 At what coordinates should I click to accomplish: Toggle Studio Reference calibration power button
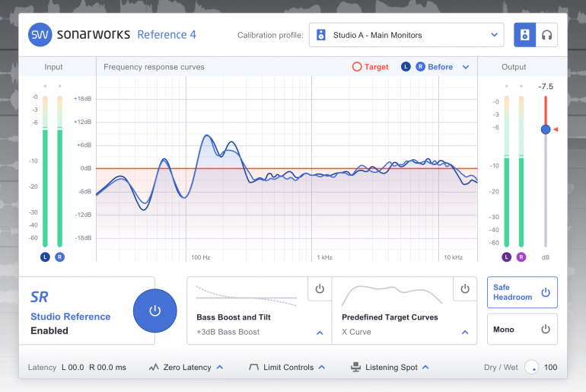coord(154,311)
